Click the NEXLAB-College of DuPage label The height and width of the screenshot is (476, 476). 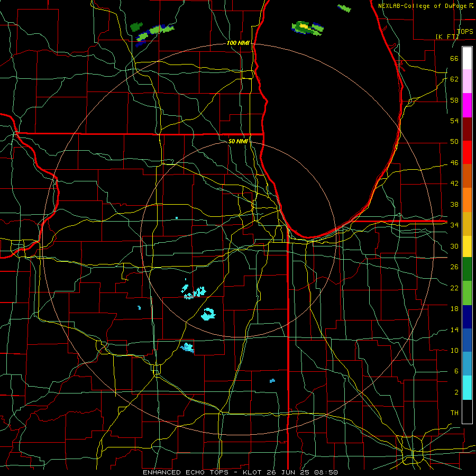point(423,6)
